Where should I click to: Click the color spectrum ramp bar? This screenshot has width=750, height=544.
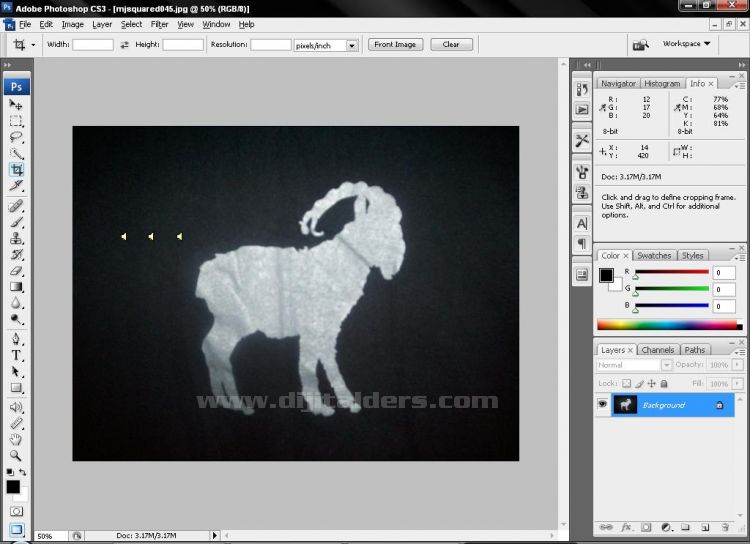668,325
